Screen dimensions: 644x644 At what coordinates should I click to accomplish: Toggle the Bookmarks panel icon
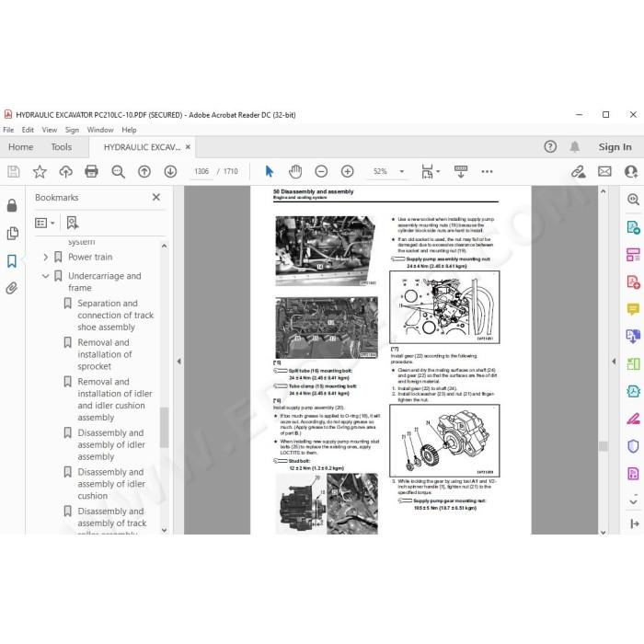coord(12,260)
